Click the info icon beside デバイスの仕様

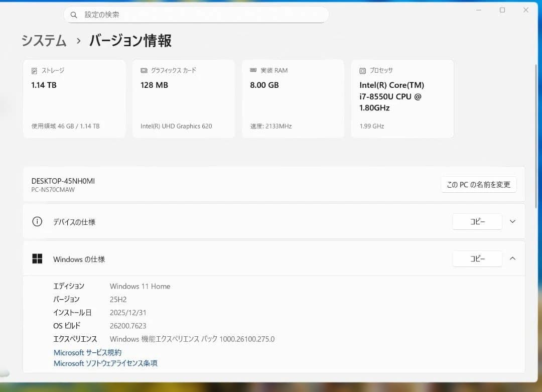click(37, 221)
